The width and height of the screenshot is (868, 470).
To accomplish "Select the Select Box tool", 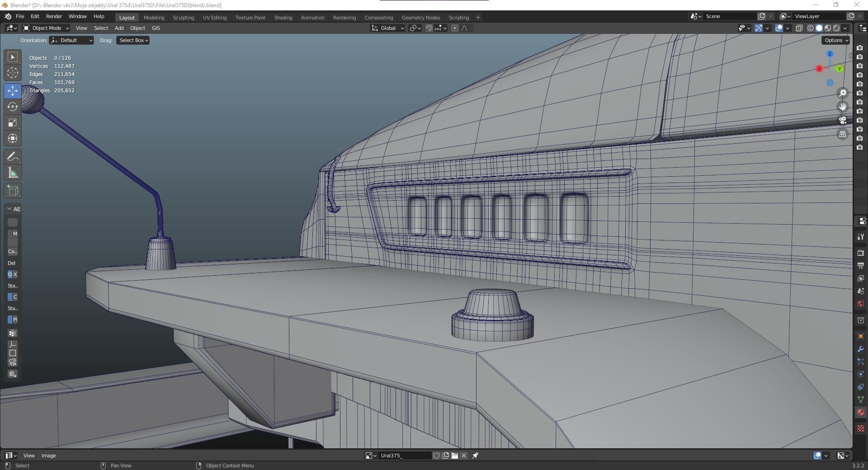I will click(13, 57).
